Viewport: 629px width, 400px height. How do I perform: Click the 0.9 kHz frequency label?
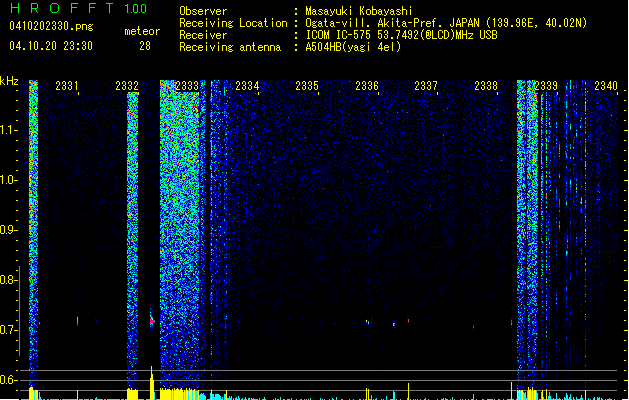(x=9, y=230)
